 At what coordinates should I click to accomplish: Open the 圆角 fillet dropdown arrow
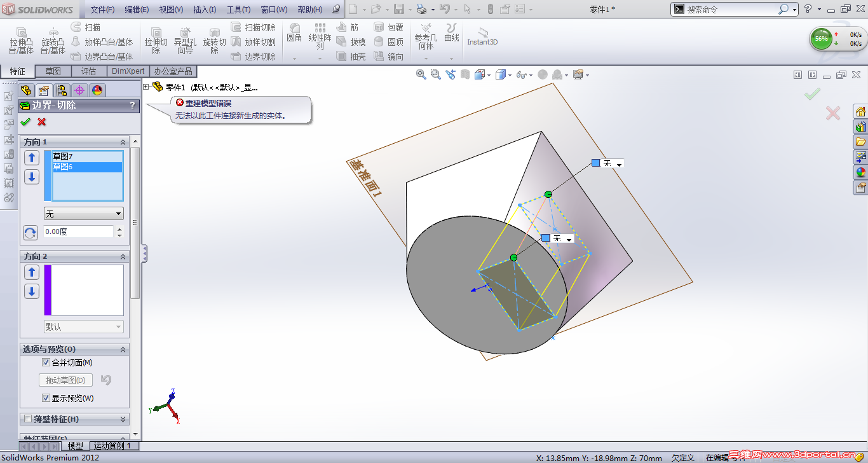pos(294,59)
